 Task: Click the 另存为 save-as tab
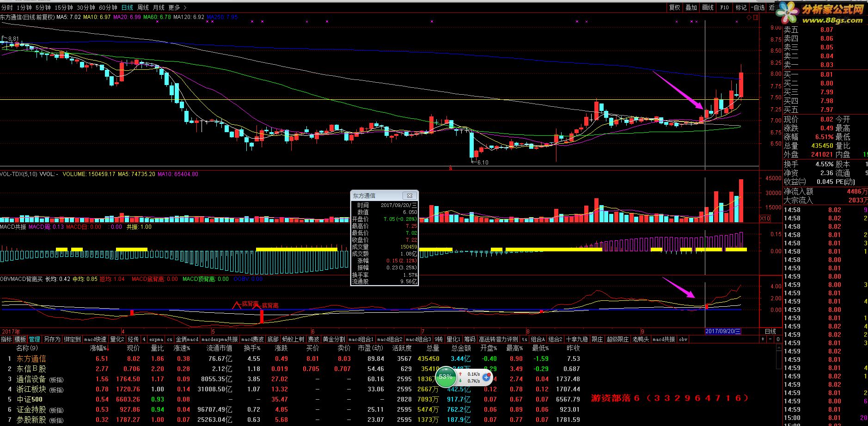[52, 339]
